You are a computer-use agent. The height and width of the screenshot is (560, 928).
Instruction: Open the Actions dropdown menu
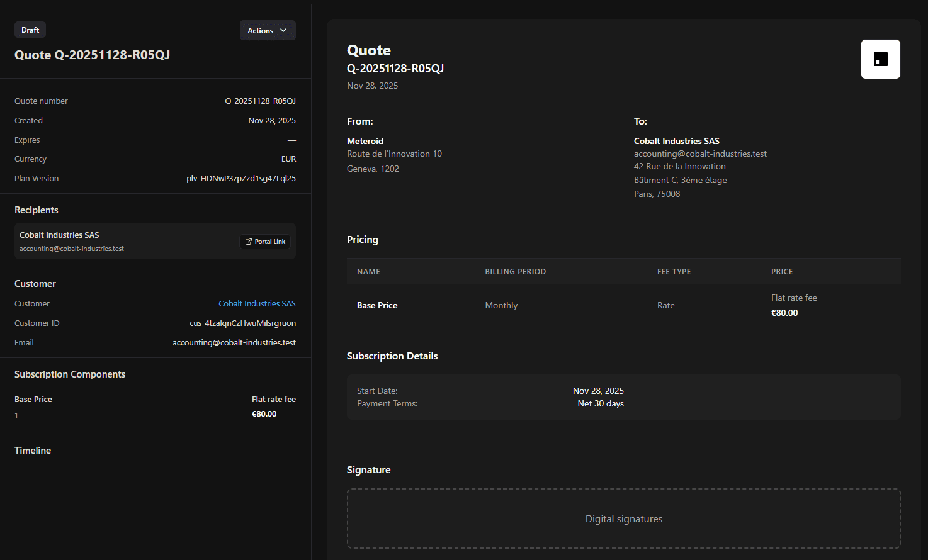click(268, 30)
